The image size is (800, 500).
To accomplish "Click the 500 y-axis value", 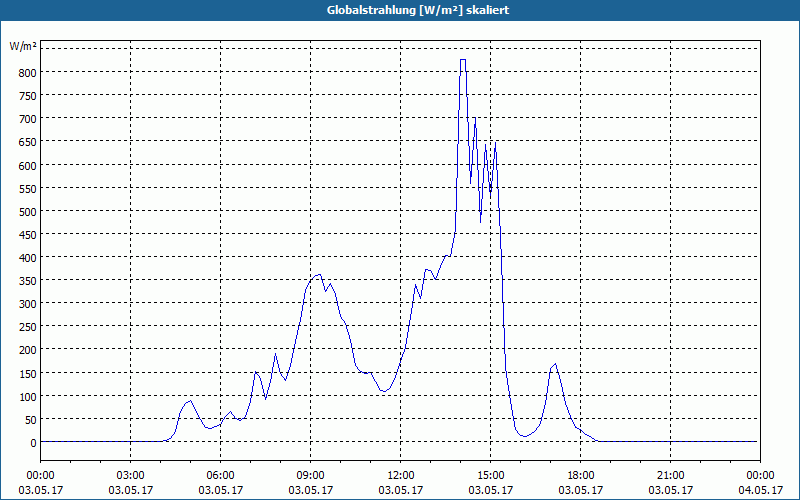I will coord(28,212).
